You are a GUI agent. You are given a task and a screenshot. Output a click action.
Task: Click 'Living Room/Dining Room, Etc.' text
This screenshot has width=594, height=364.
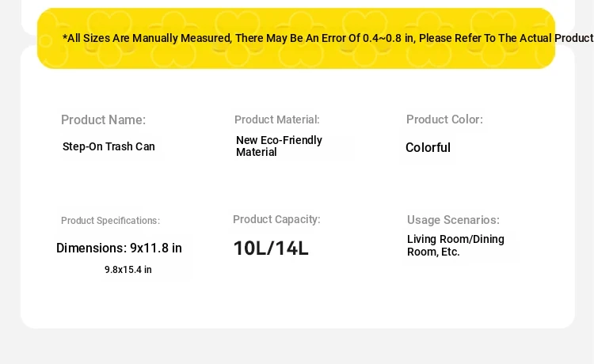(x=455, y=245)
